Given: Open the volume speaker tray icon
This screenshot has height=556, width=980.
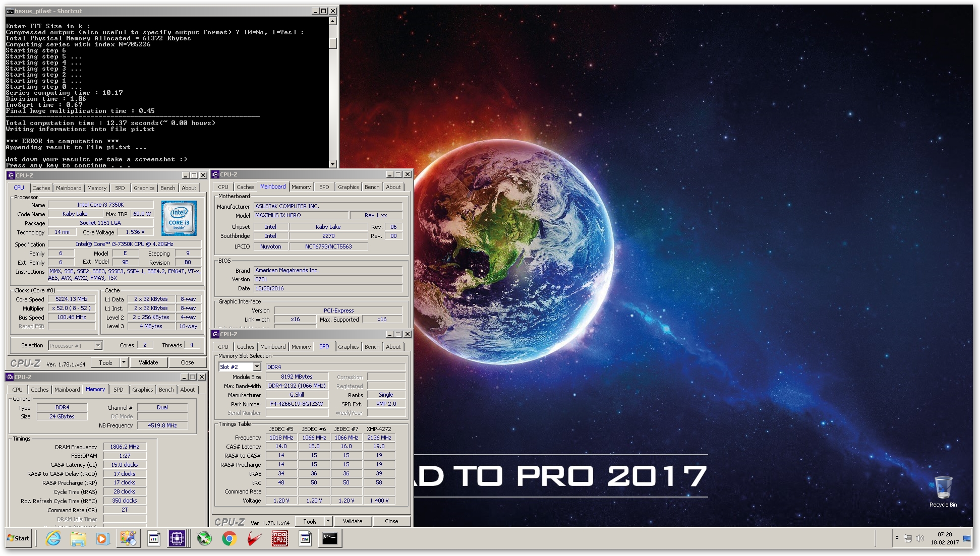Looking at the screenshot, I should click(x=919, y=538).
